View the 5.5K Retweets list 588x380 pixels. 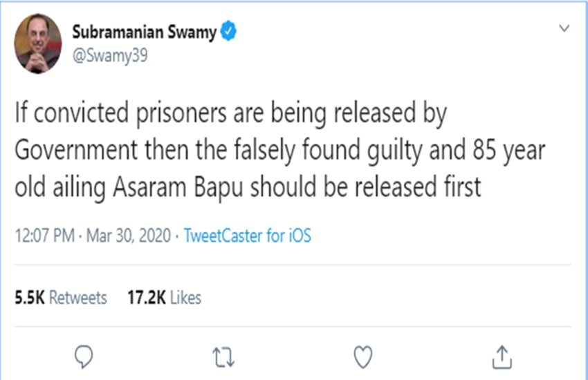pyautogui.click(x=61, y=298)
